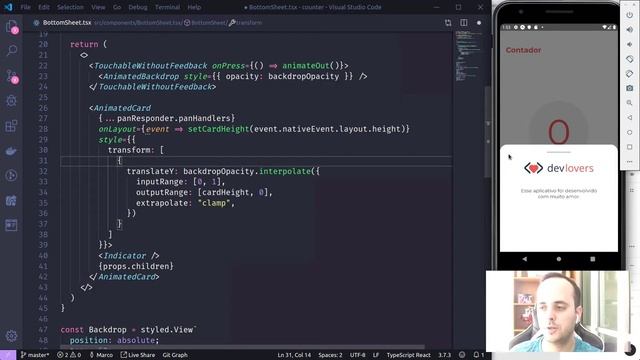Open the Terminal menu

point(167,7)
